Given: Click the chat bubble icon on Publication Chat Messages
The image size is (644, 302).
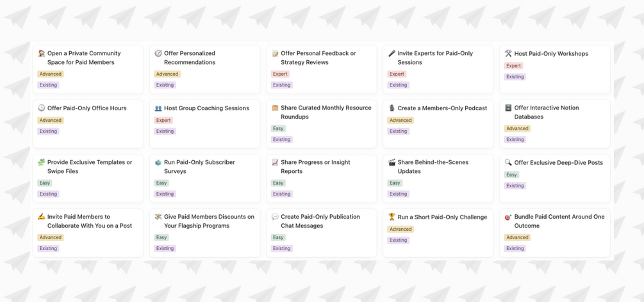Looking at the screenshot, I should click(x=275, y=217).
